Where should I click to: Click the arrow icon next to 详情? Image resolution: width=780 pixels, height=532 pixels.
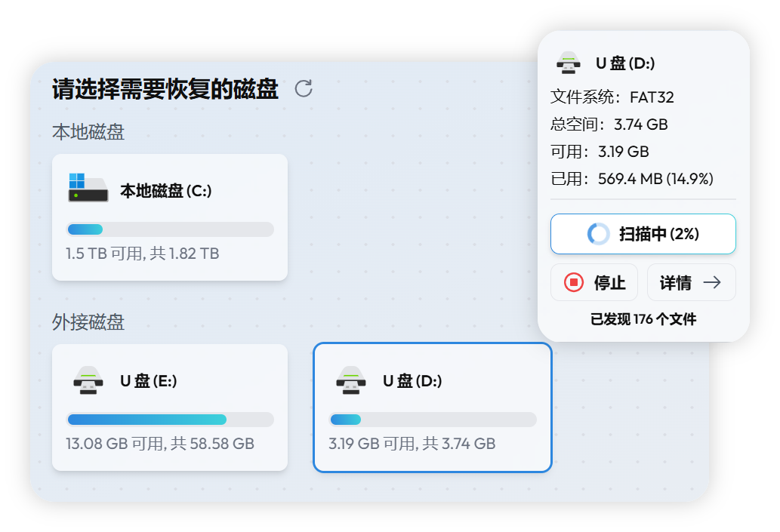(712, 282)
